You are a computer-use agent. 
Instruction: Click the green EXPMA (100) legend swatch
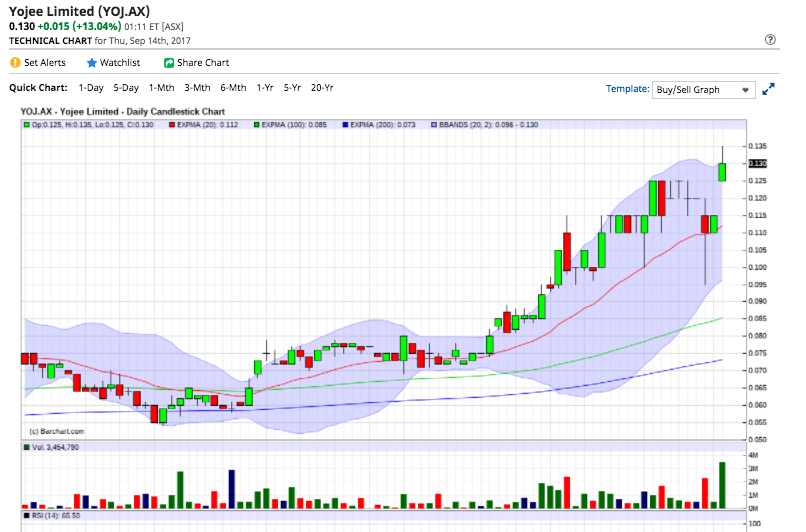click(x=257, y=124)
